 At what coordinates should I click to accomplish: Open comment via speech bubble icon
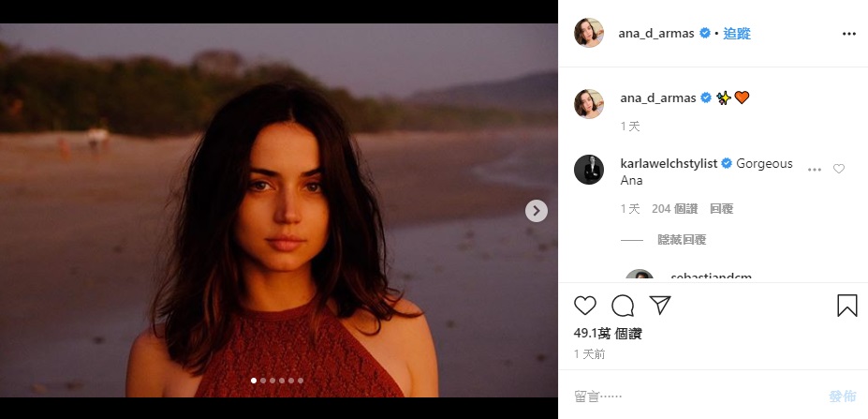point(623,306)
